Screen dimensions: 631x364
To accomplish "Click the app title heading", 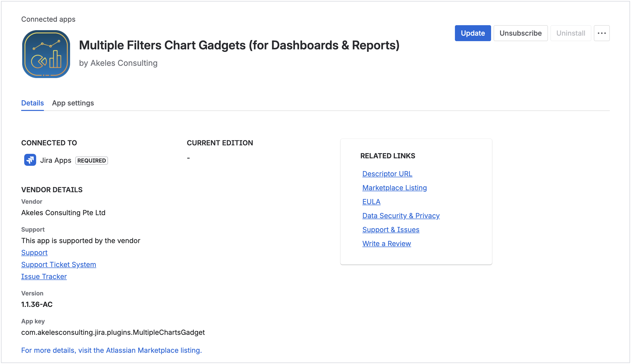I will pyautogui.click(x=239, y=45).
